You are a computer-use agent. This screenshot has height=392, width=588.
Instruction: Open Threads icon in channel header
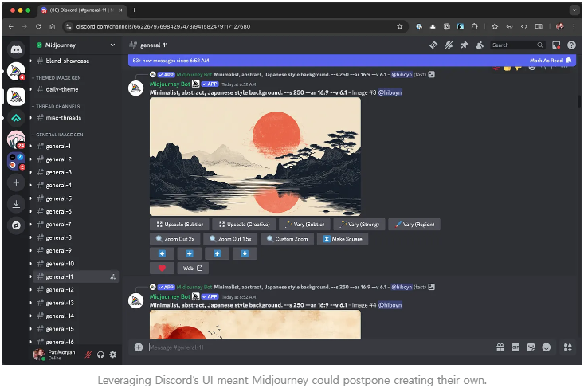point(433,45)
